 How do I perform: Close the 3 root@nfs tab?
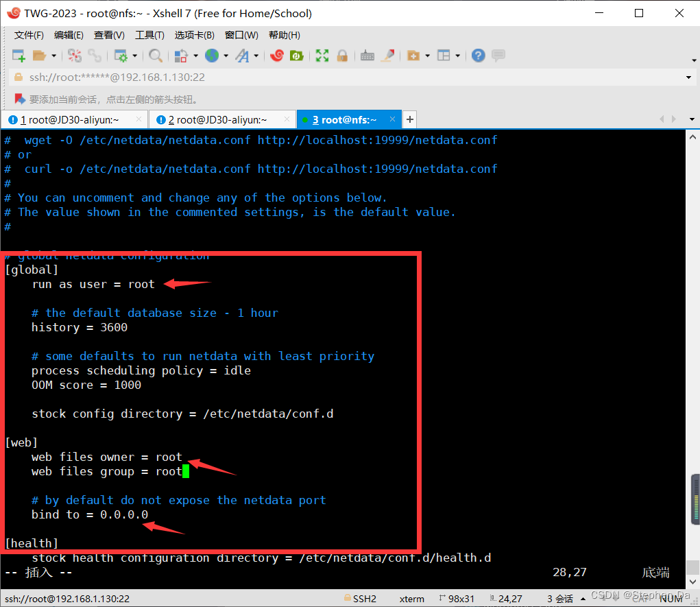click(x=393, y=119)
